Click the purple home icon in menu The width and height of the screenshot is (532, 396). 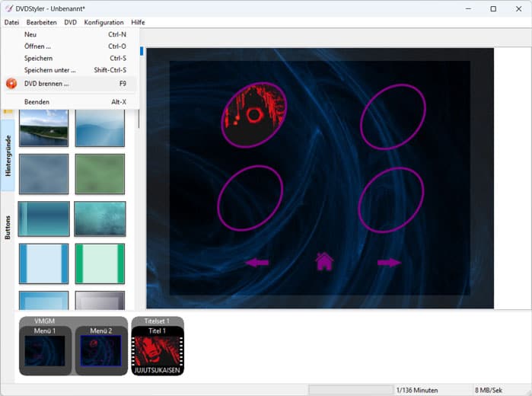324,262
